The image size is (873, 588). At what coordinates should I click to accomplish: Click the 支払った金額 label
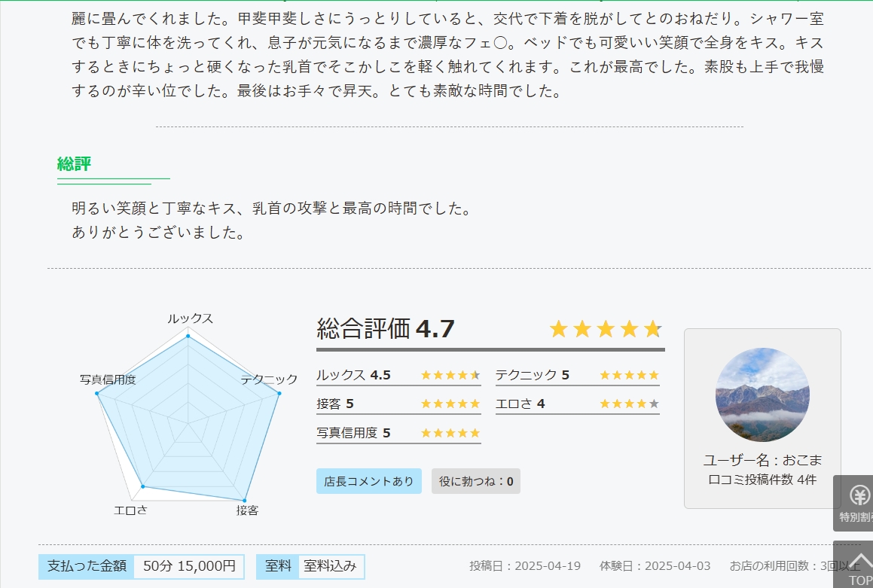point(87,566)
